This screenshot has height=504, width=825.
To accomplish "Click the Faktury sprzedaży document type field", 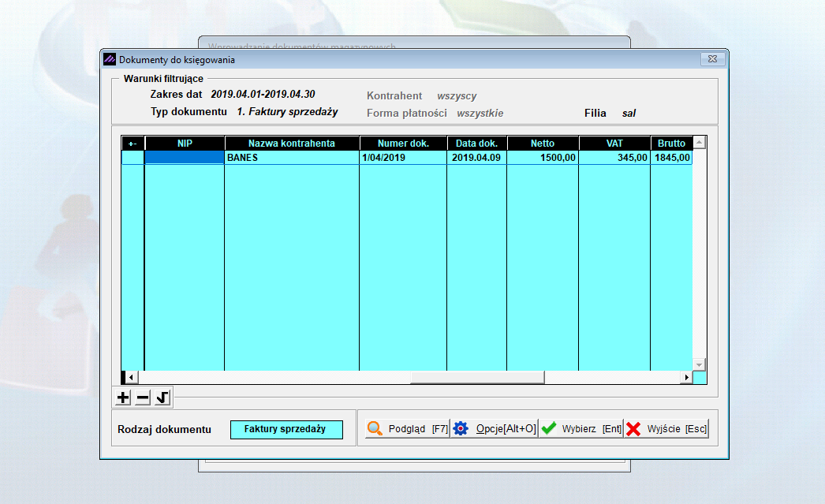I will click(x=286, y=429).
